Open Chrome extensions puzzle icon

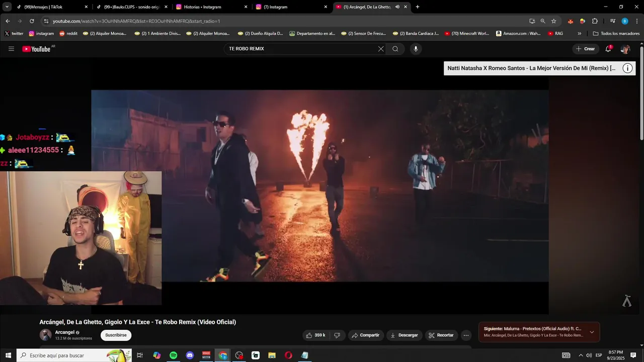point(595,21)
